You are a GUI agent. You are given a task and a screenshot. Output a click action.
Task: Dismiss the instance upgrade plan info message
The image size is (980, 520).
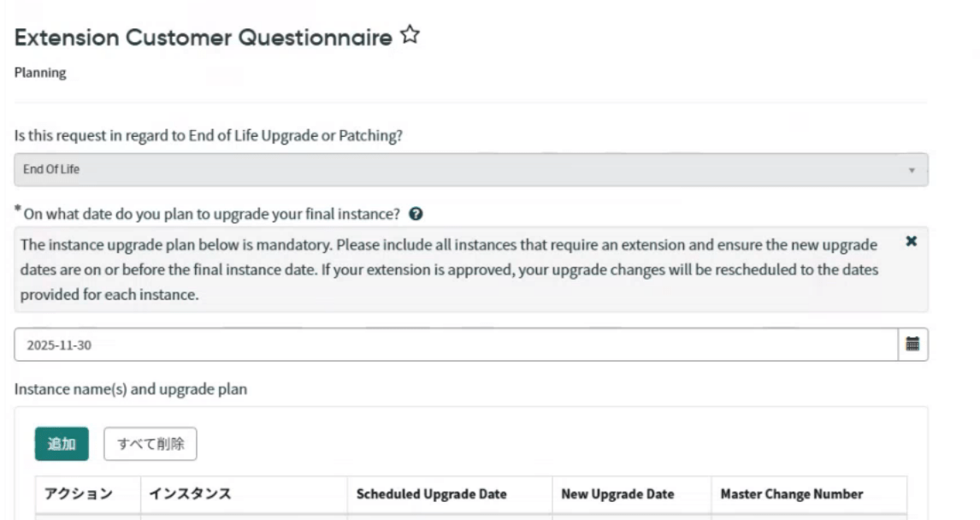(912, 242)
